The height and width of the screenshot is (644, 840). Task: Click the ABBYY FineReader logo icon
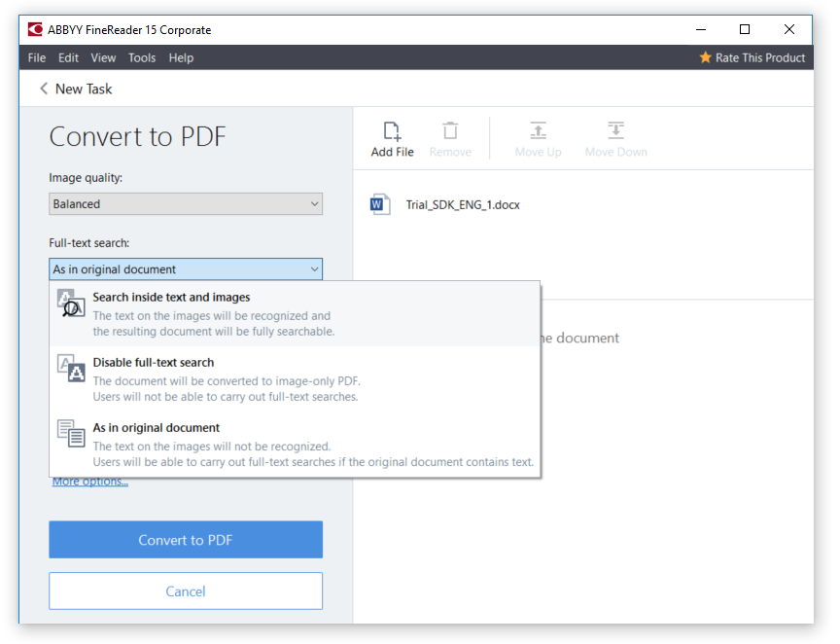pyautogui.click(x=35, y=29)
